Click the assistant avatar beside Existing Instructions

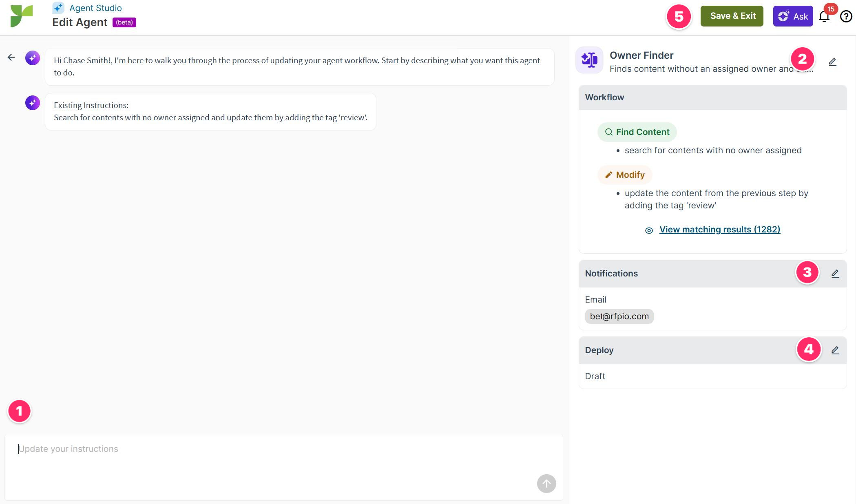[33, 103]
